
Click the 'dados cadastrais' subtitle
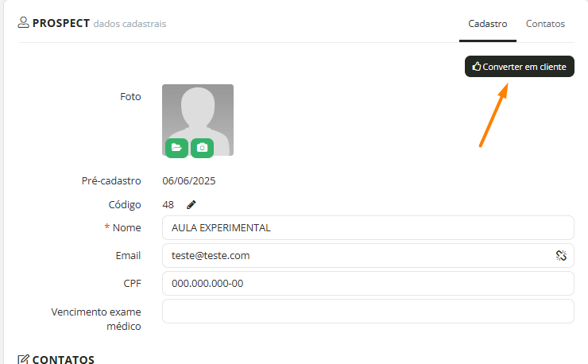point(130,24)
